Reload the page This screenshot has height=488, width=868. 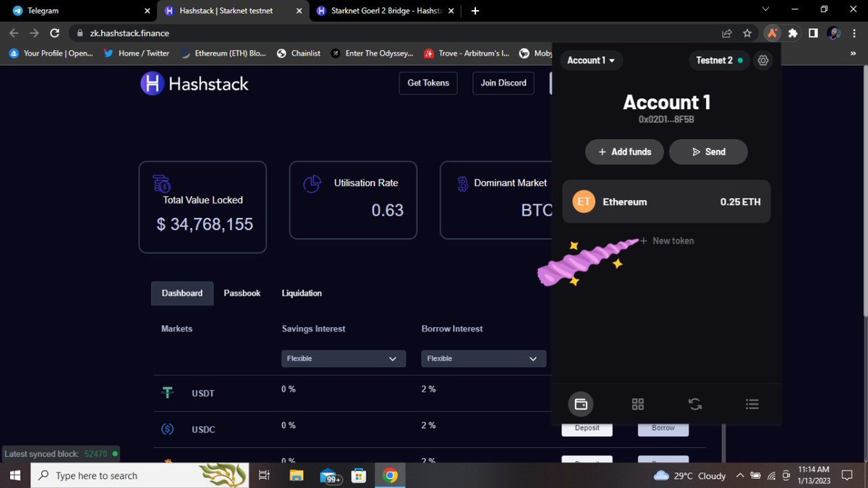(54, 33)
